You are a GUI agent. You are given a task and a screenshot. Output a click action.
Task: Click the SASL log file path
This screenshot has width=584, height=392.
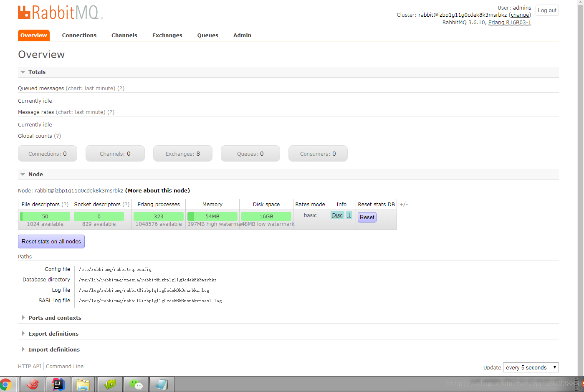150,301
